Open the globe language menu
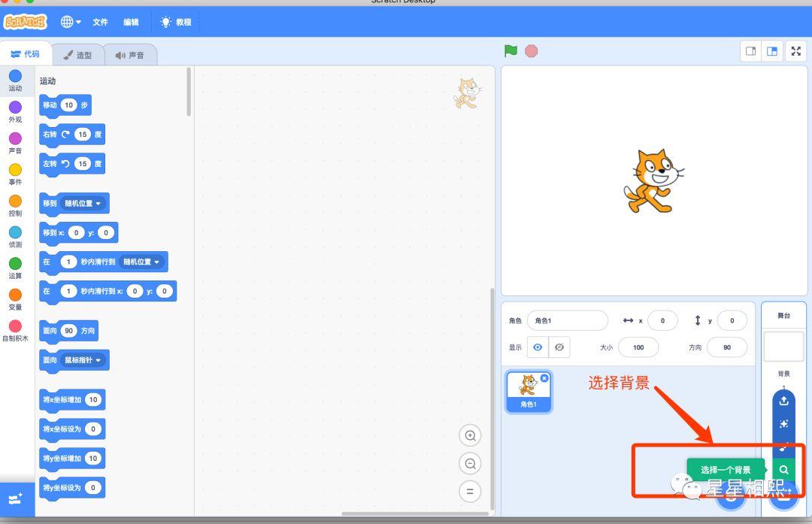This screenshot has height=524, width=812. coord(71,22)
